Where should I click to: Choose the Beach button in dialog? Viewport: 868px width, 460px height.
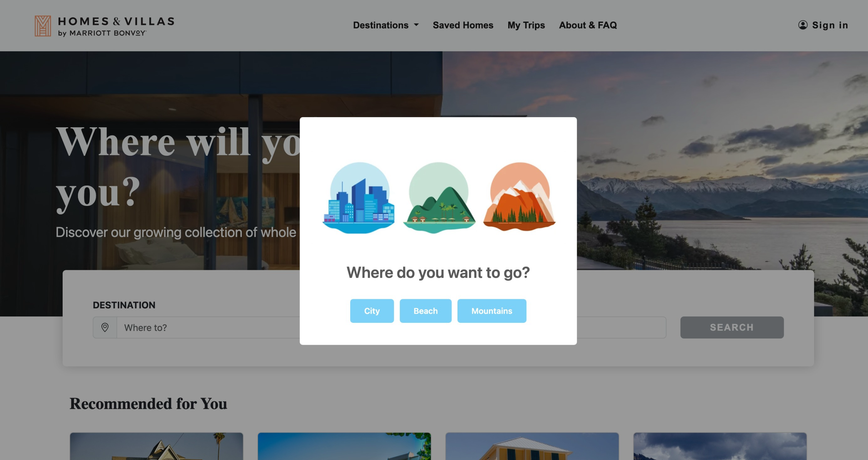coord(426,311)
